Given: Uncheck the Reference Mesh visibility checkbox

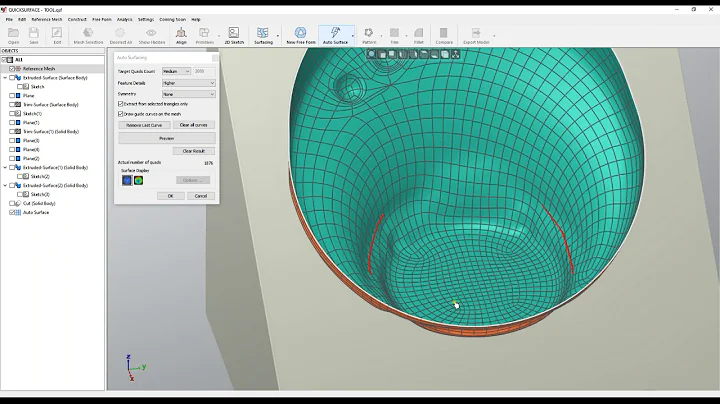Looking at the screenshot, I should click(x=12, y=68).
